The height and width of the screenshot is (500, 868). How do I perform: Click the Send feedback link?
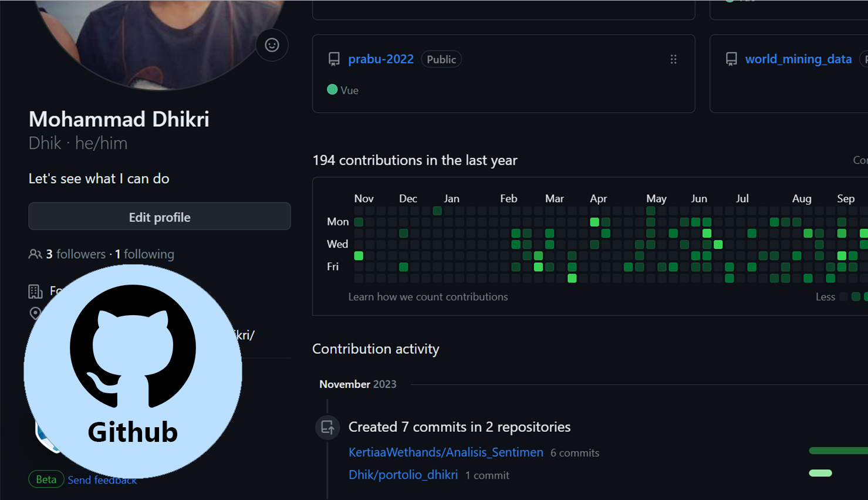point(102,479)
